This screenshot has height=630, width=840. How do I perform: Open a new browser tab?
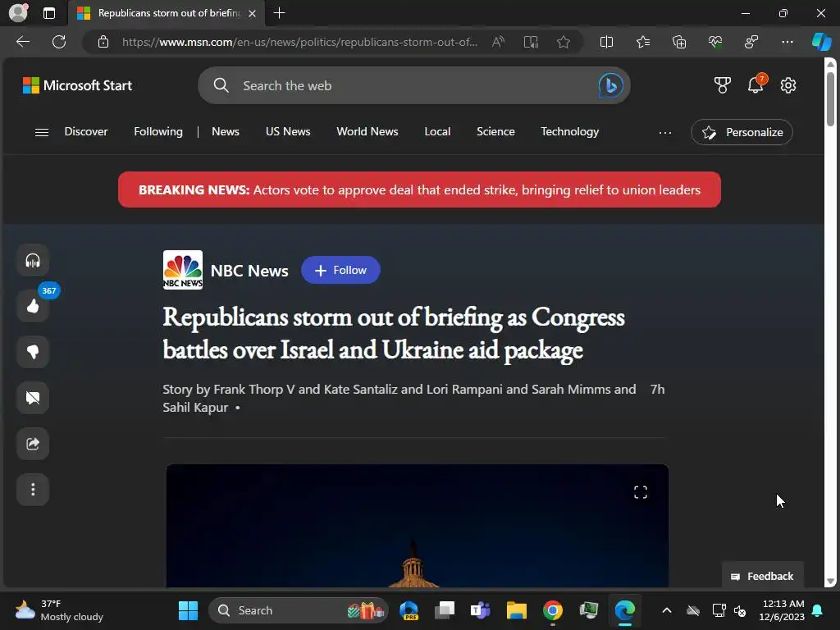tap(279, 13)
